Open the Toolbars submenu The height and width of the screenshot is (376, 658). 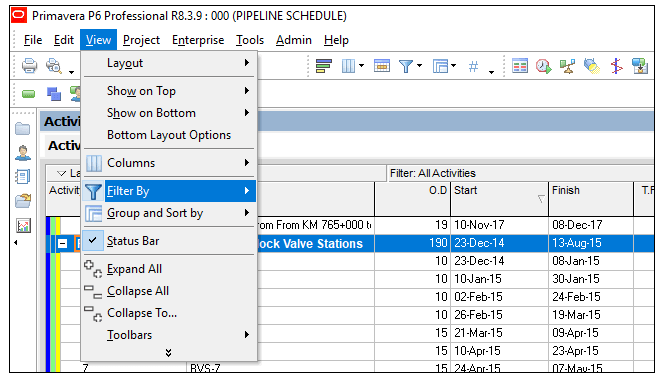169,335
